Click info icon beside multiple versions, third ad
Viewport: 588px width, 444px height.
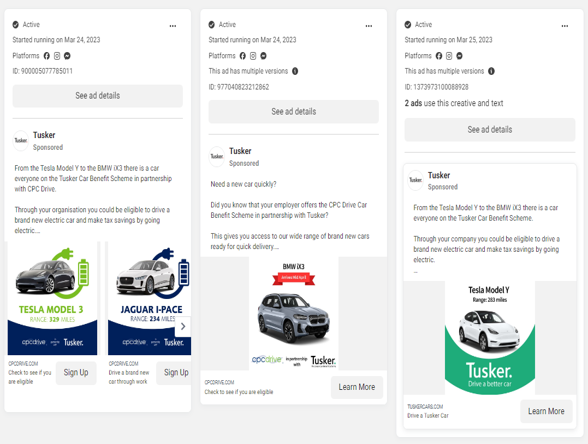click(x=491, y=71)
